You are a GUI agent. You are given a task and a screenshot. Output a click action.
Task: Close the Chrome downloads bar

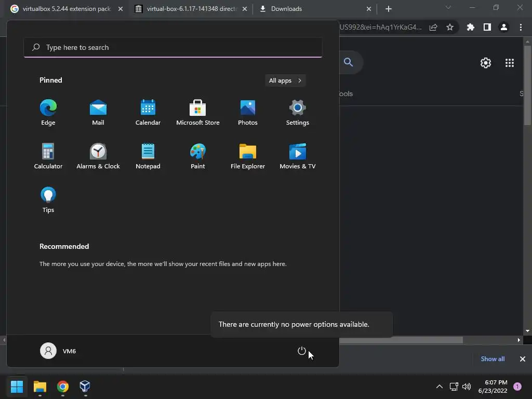point(523,359)
